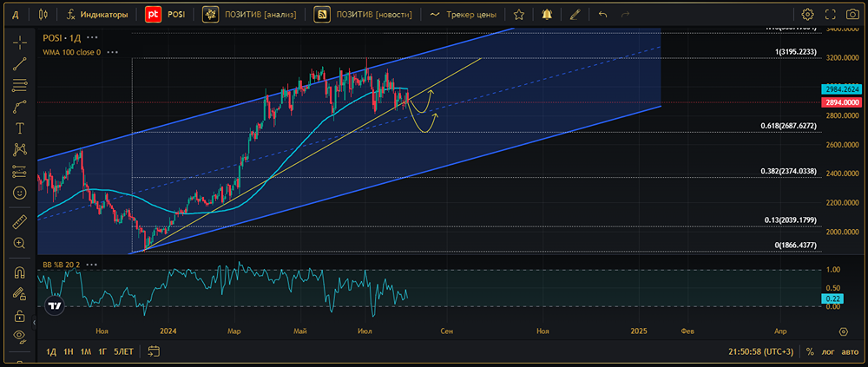Screen dimensions: 868x367
Task: Pick the Text annotation tool
Action: pyautogui.click(x=19, y=128)
